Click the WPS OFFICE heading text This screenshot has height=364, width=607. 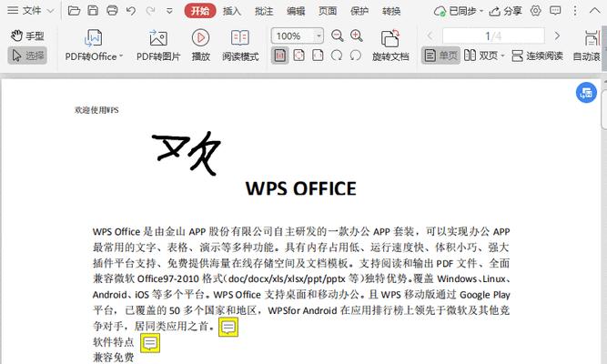point(301,188)
